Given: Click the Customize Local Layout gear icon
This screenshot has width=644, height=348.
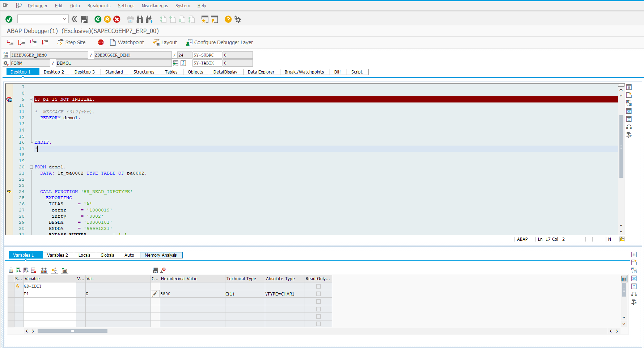Looking at the screenshot, I should [x=238, y=19].
